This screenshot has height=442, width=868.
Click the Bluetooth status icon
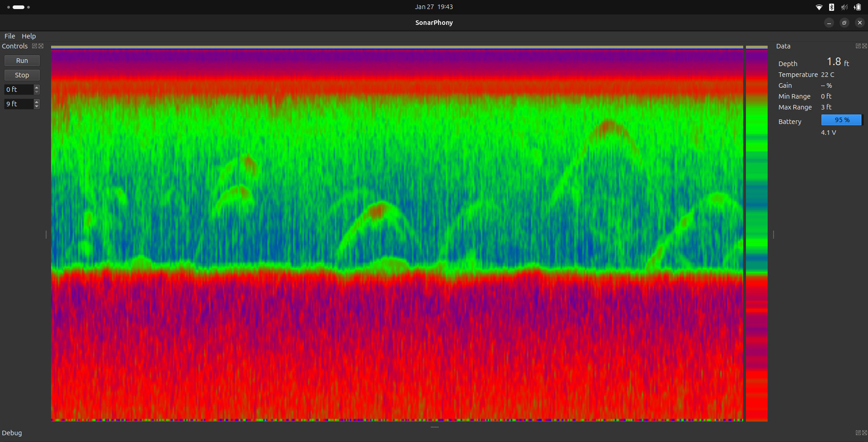831,7
